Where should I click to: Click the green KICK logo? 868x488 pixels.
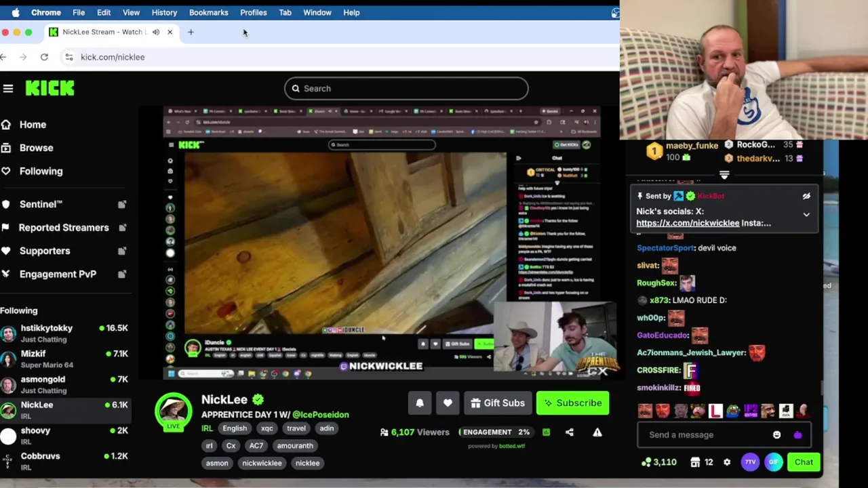50,88
